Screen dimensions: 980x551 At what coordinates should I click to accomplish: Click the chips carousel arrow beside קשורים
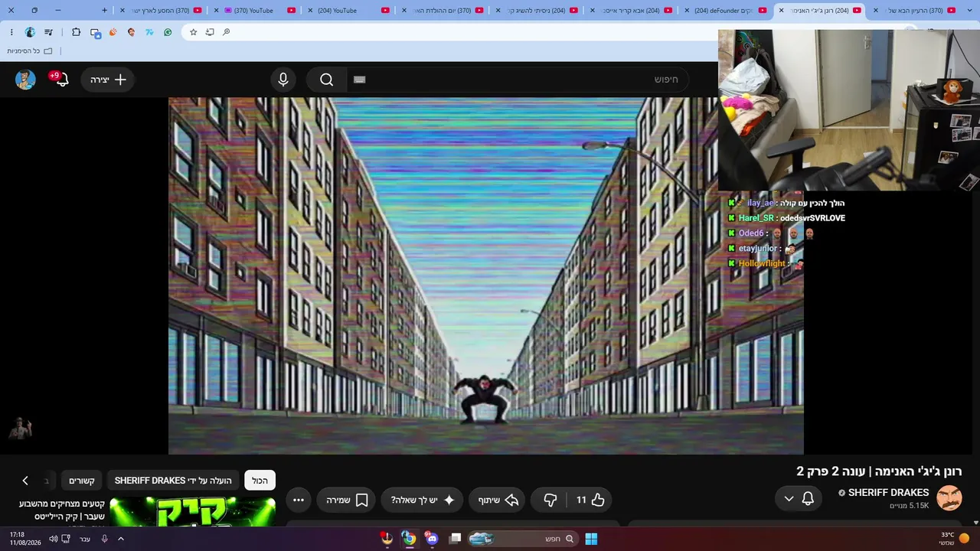[x=25, y=481]
